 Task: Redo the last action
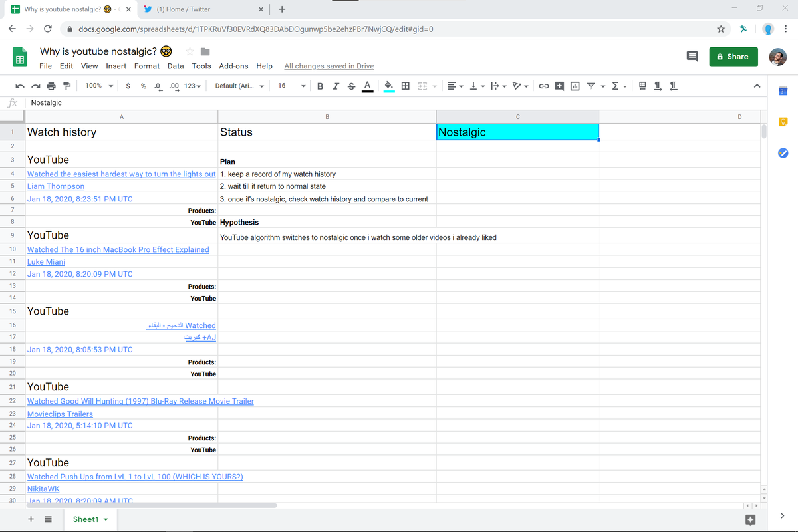(36, 86)
